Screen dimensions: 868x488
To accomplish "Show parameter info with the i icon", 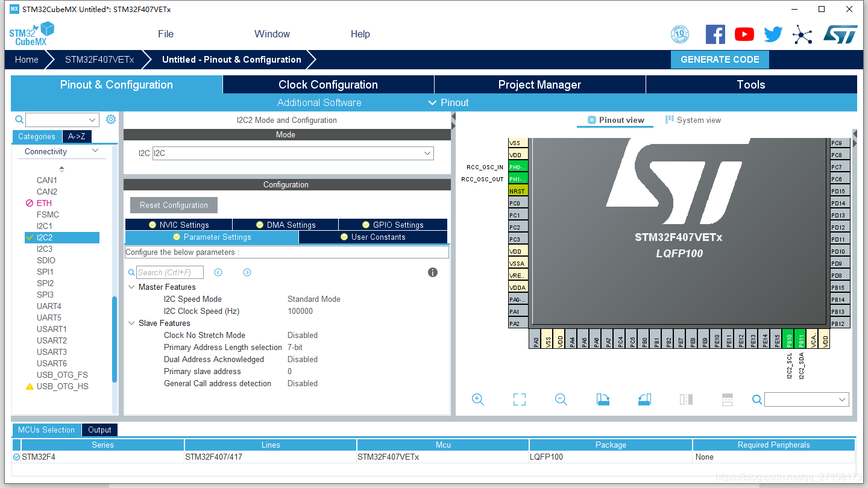I will (x=433, y=272).
